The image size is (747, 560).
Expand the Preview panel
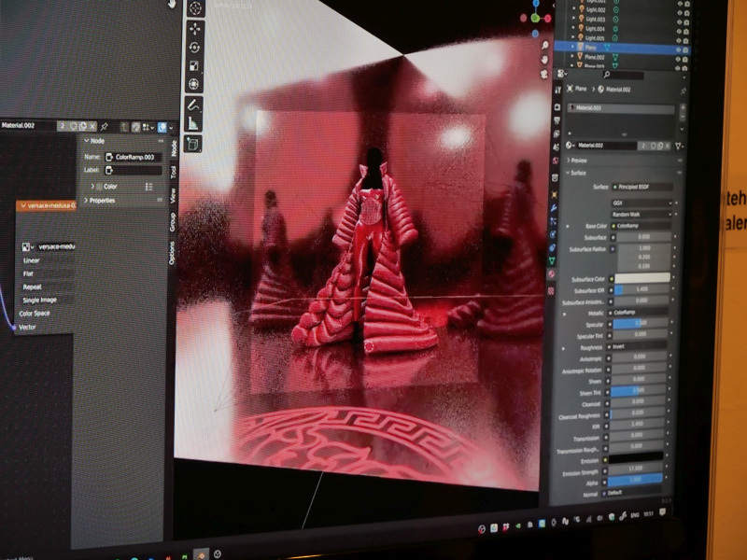[x=577, y=161]
